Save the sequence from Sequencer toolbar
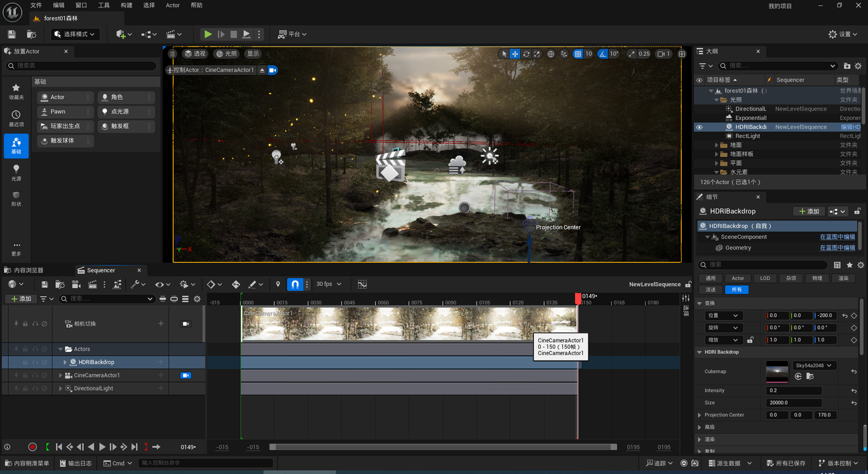The width and height of the screenshot is (868, 474). point(44,284)
